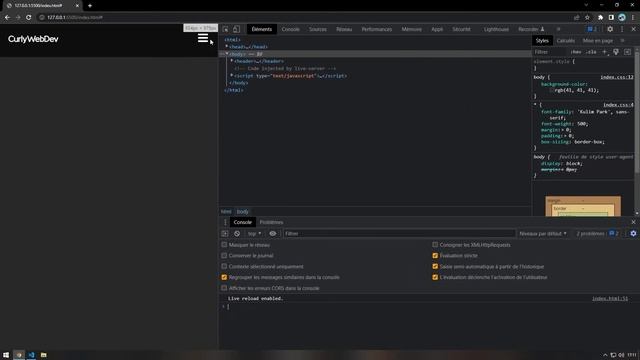This screenshot has height=360, width=640.
Task: Expand the padding shorthand property
Action: click(x=566, y=136)
